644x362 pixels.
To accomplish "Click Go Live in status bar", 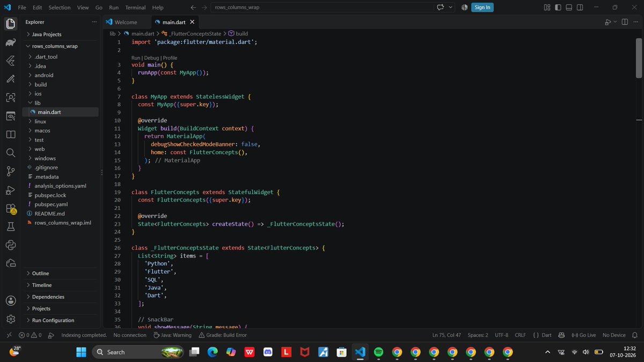I will point(584,335).
